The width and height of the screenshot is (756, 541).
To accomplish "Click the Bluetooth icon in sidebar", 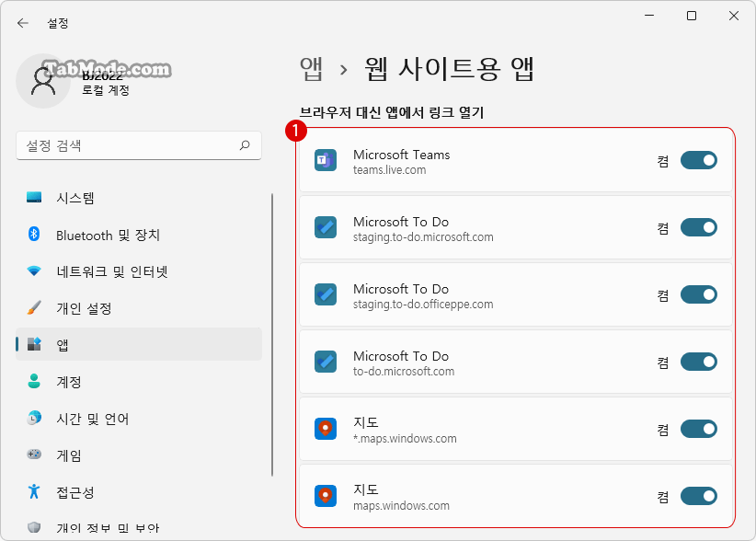I will coord(34,235).
